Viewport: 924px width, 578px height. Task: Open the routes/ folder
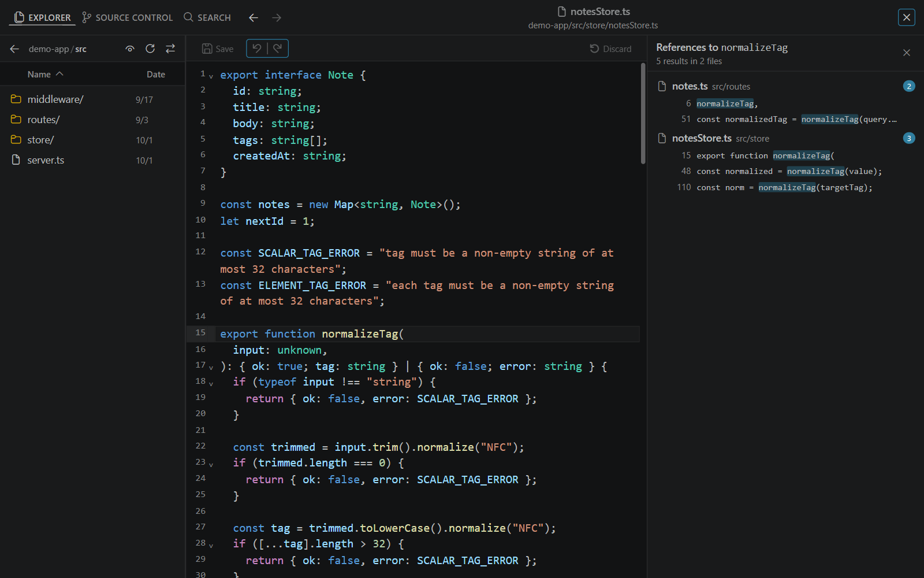[x=92, y=120]
